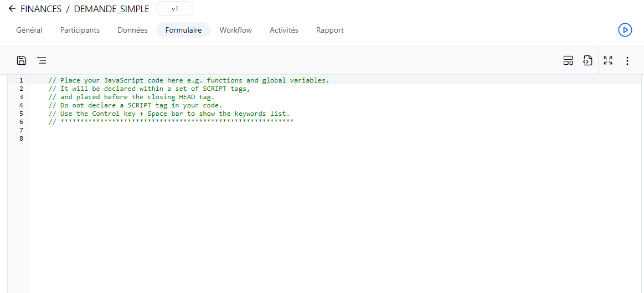Click the format code indent icon

42,61
